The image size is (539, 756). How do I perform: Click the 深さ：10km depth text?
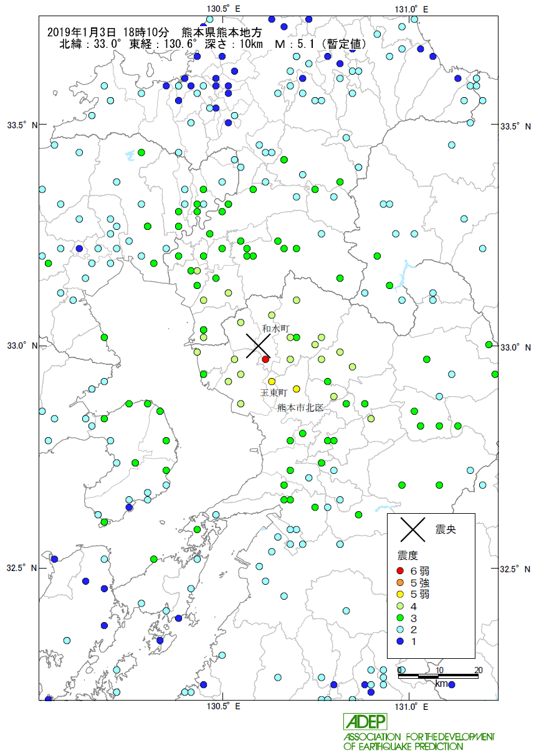pos(235,45)
